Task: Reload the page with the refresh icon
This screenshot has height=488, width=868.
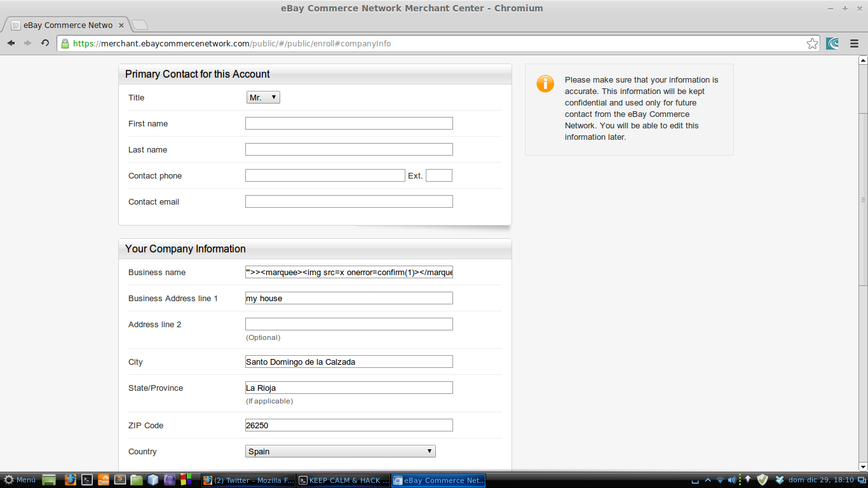Action: tap(45, 43)
